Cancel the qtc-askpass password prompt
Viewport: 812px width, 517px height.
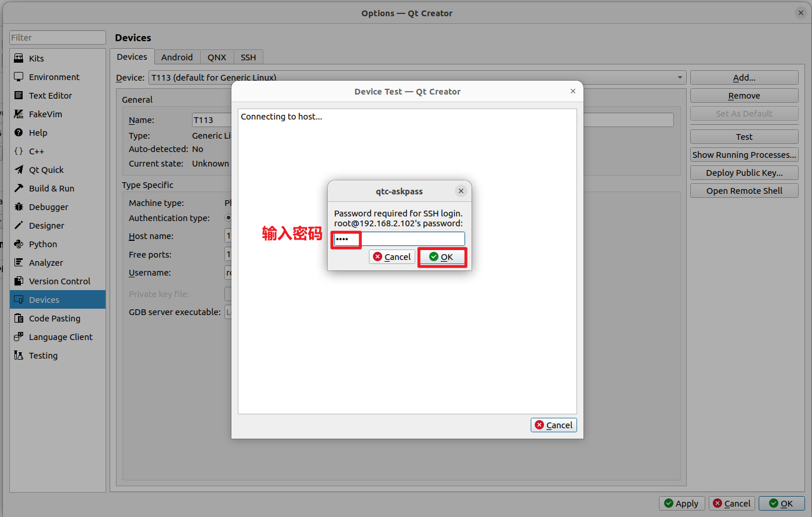[x=392, y=256]
